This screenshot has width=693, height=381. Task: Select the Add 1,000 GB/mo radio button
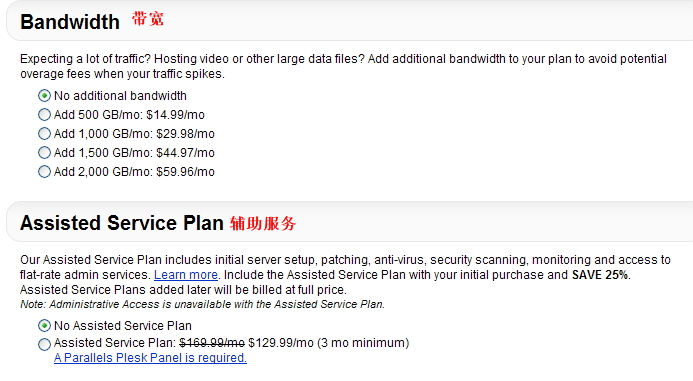click(x=44, y=133)
